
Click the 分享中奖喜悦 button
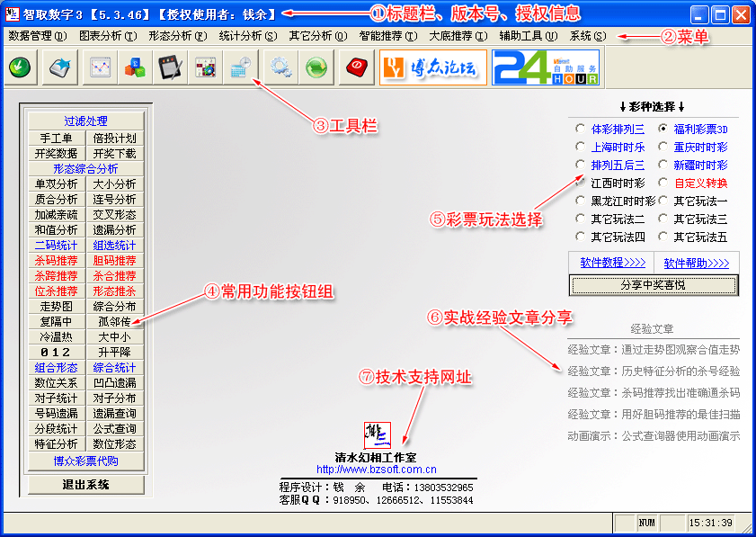654,285
